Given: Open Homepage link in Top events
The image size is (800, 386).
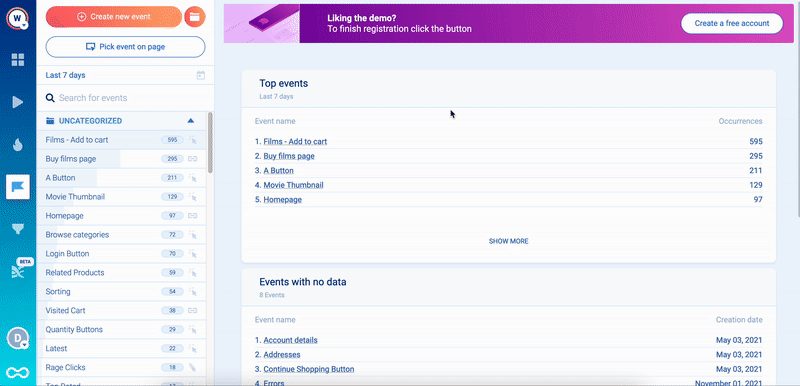Looking at the screenshot, I should point(283,200).
